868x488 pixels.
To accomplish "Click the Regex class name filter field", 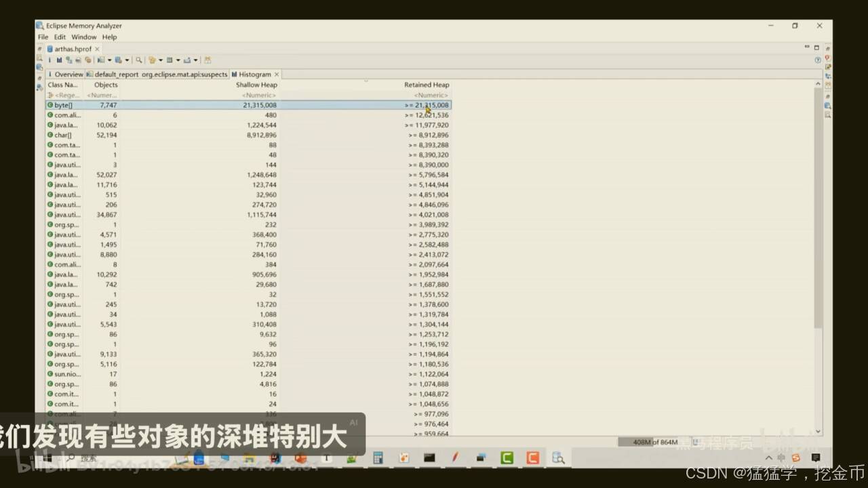I will [66, 95].
